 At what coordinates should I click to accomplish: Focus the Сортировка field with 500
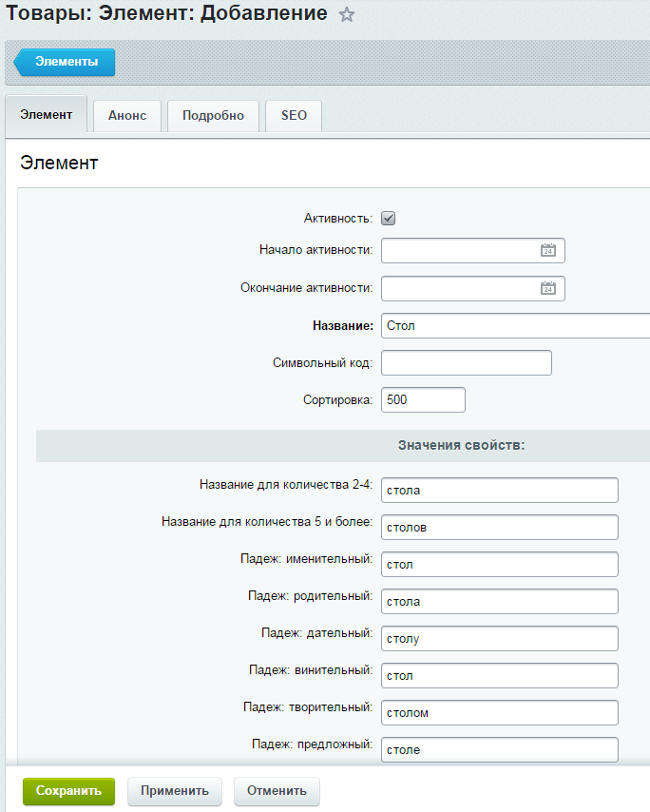(423, 399)
